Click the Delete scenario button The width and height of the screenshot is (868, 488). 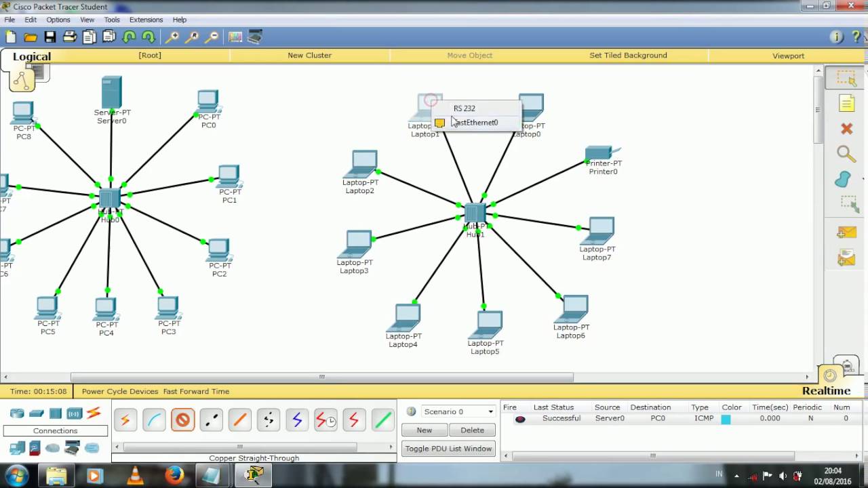pyautogui.click(x=473, y=430)
